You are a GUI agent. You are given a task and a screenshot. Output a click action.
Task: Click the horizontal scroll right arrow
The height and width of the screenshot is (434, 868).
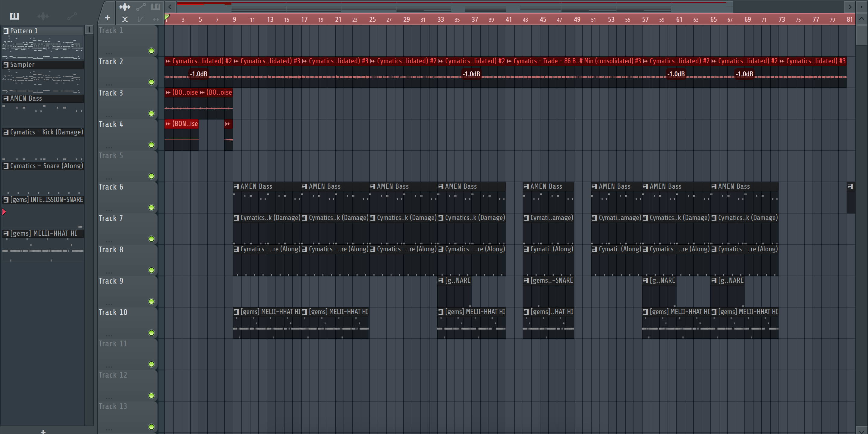(x=850, y=6)
